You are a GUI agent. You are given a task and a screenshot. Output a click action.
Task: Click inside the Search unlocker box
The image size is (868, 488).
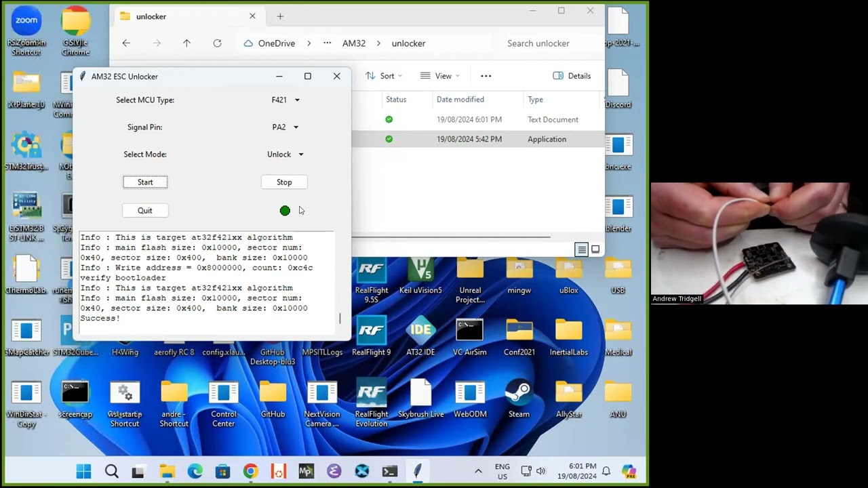[x=538, y=43]
